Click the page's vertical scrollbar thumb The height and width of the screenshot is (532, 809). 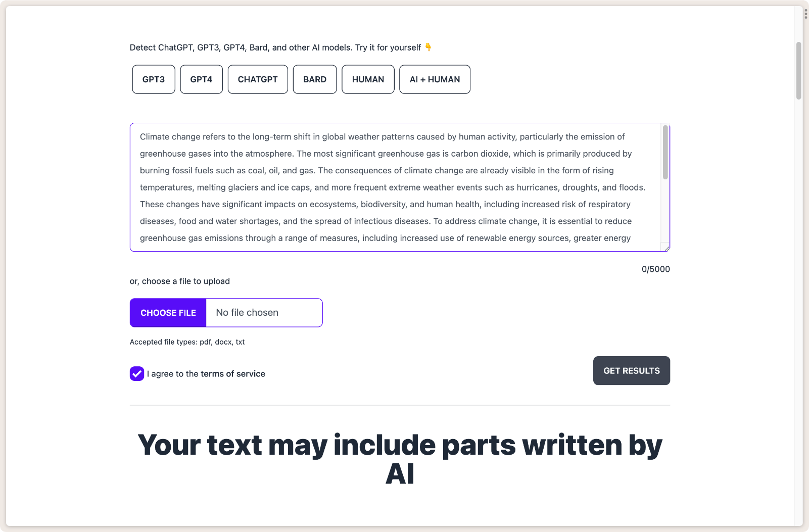[x=798, y=71]
